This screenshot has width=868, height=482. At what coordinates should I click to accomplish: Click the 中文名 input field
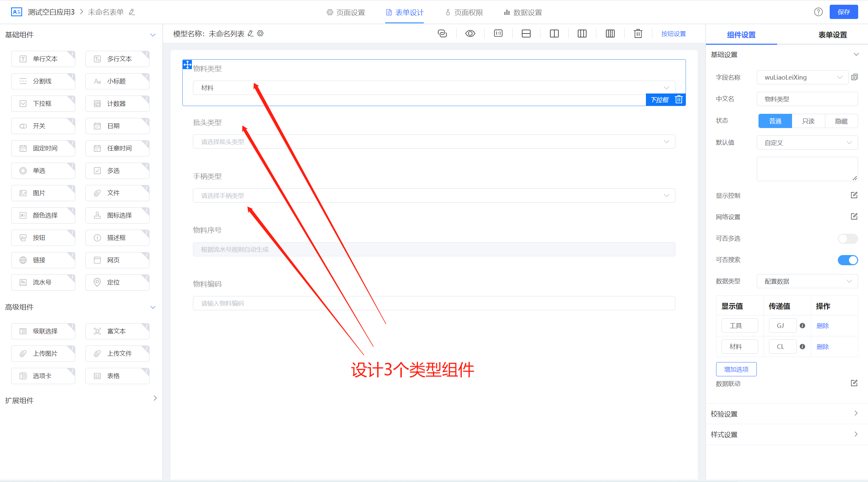click(x=807, y=99)
